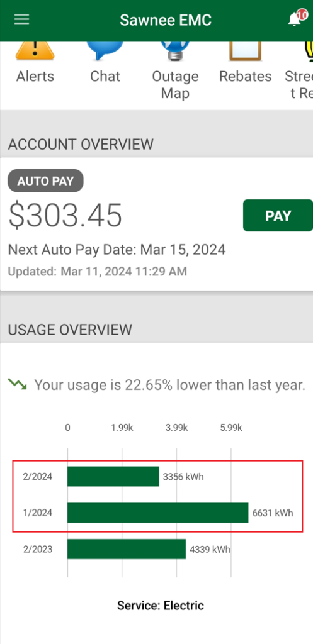The height and width of the screenshot is (644, 313).
Task: Select the $303.45 balance amount
Action: [65, 216]
